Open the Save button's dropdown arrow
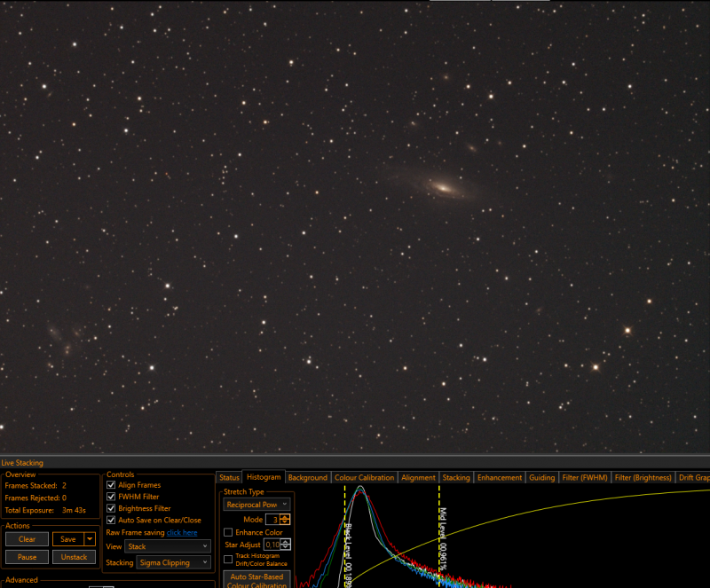 pos(91,538)
